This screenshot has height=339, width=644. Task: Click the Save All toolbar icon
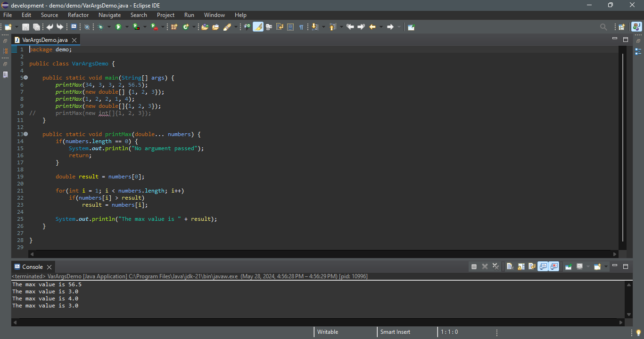tap(36, 27)
